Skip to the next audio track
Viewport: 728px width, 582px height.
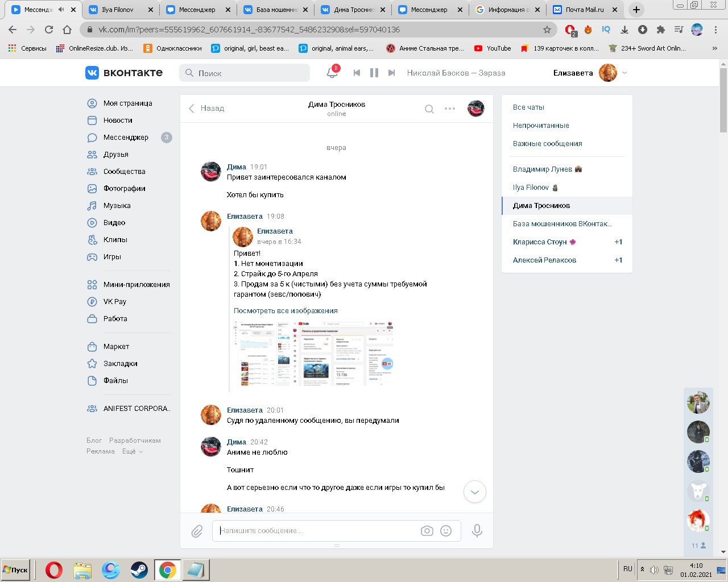[391, 73]
